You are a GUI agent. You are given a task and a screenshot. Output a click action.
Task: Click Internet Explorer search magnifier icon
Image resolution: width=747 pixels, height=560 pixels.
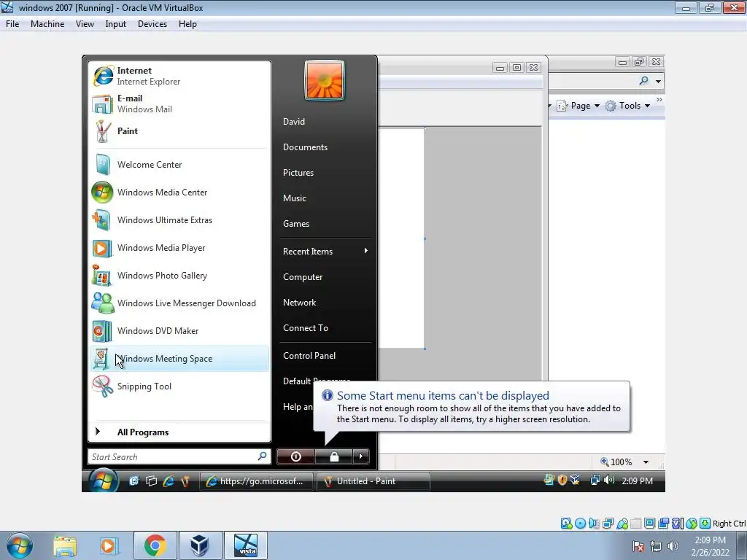coord(643,80)
